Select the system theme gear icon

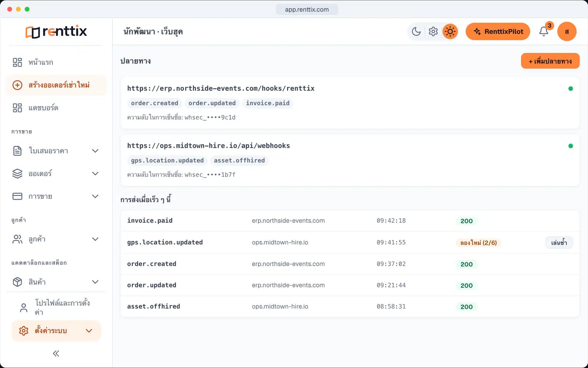point(433,32)
